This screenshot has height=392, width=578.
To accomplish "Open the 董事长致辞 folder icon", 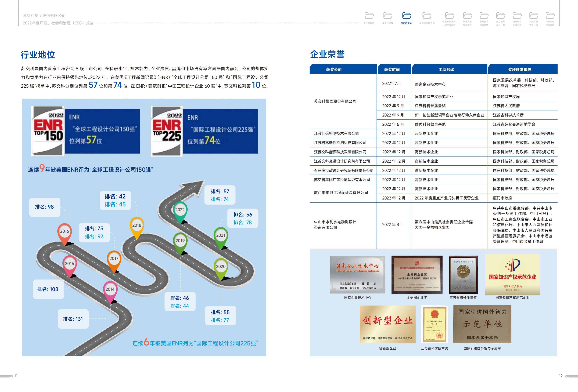I will coord(388,16).
